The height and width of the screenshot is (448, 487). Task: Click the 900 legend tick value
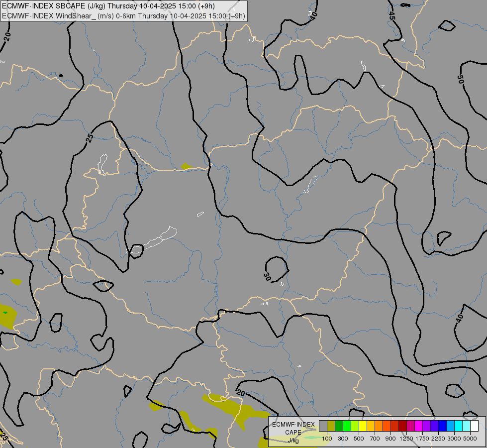click(390, 439)
